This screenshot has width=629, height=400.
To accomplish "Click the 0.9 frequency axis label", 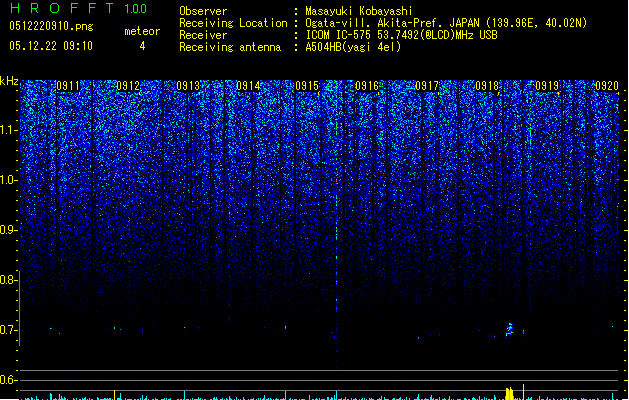I will tap(8, 230).
